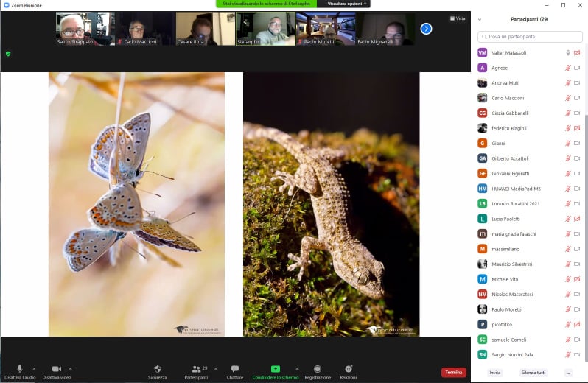Toggle Disattiva video camera
This screenshot has width=588, height=383.
pos(56,368)
